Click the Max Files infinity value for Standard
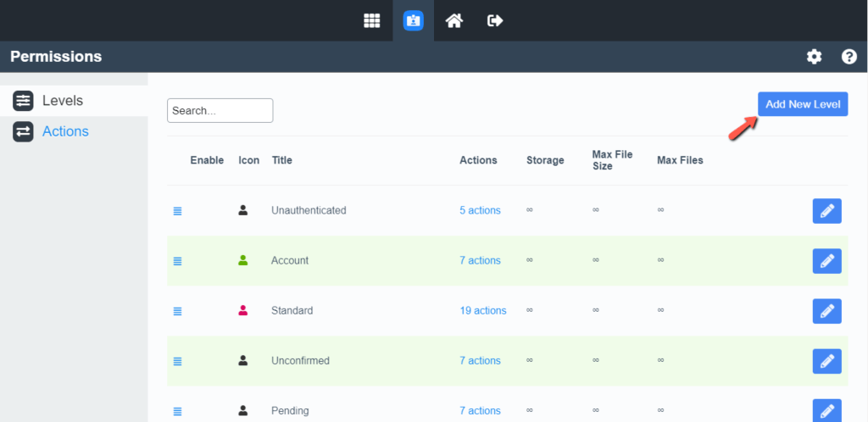Viewport: 868px width, 422px height. pos(660,310)
